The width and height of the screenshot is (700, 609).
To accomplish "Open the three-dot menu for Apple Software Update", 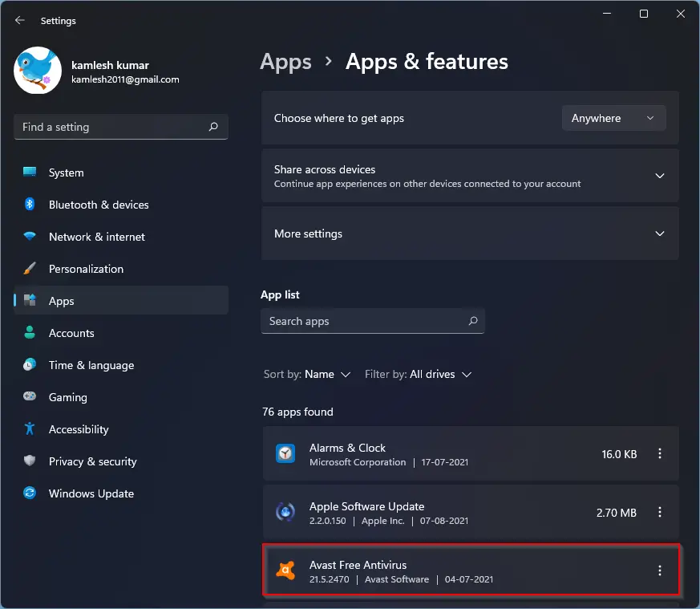I will pyautogui.click(x=660, y=512).
